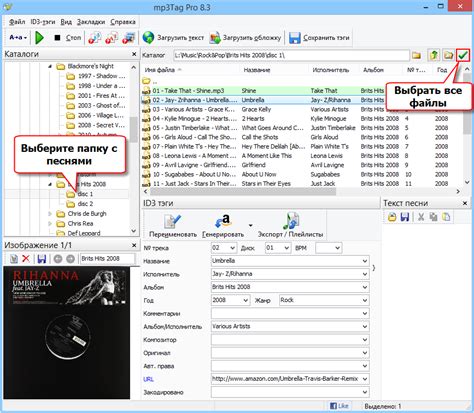Delete cover image with red X icon

[26, 258]
